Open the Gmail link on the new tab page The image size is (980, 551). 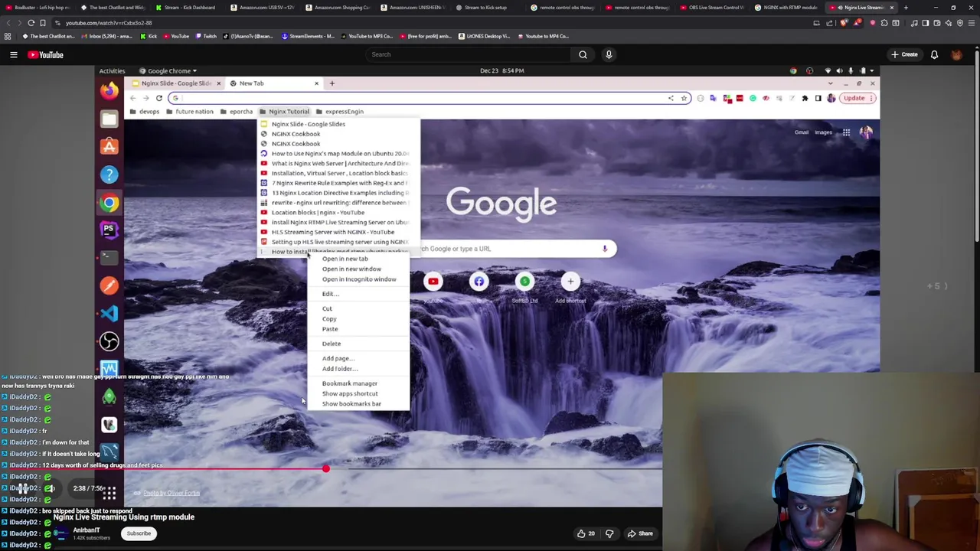[801, 132]
